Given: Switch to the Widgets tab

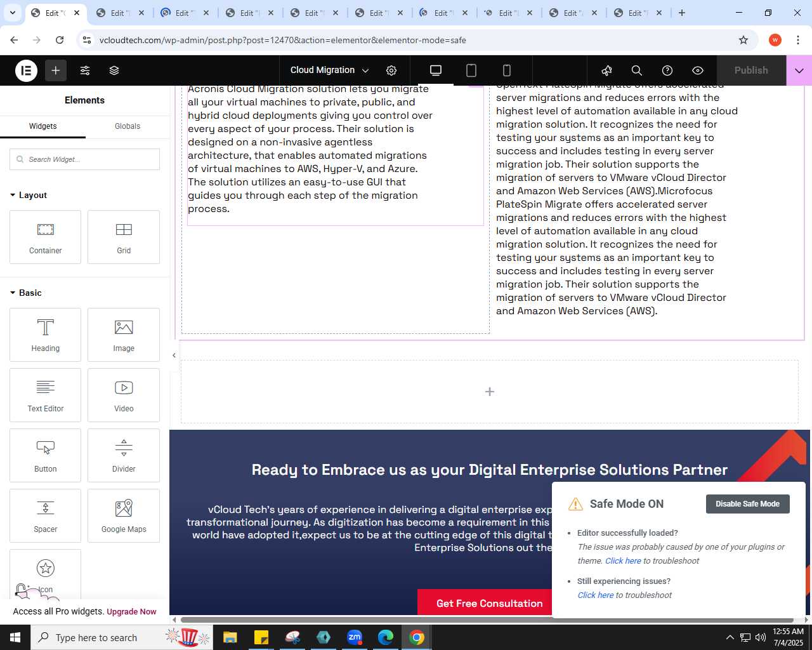Looking at the screenshot, I should 43,126.
